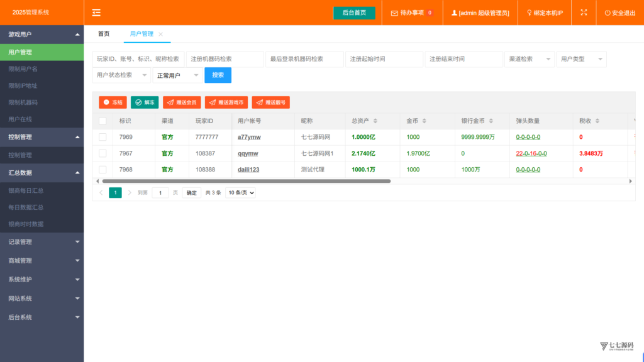This screenshot has width=644, height=362.
Task: Change the 10 条/页 page size
Action: pyautogui.click(x=240, y=192)
